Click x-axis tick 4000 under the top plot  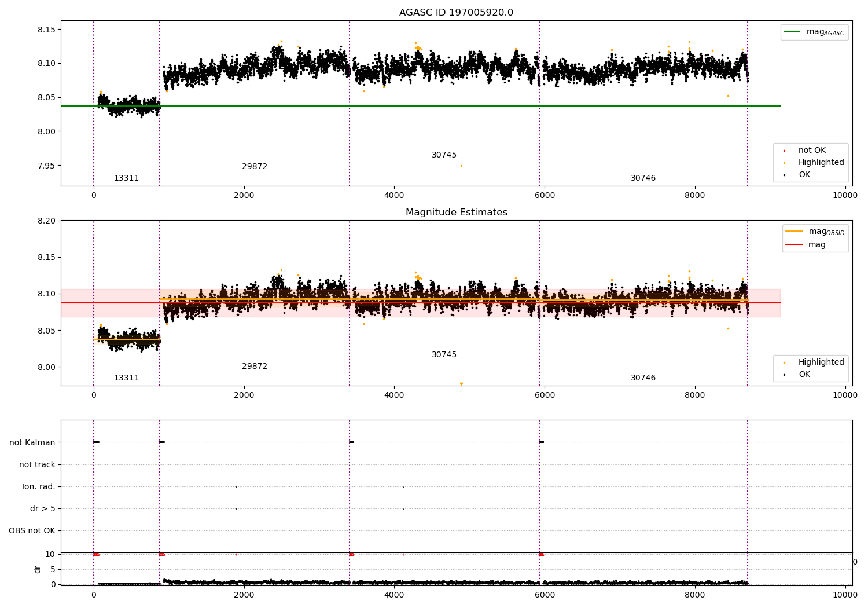[394, 196]
